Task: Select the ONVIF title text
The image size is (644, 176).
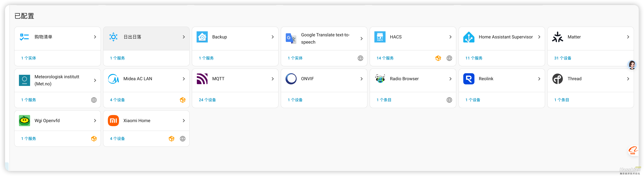Action: pyautogui.click(x=307, y=79)
